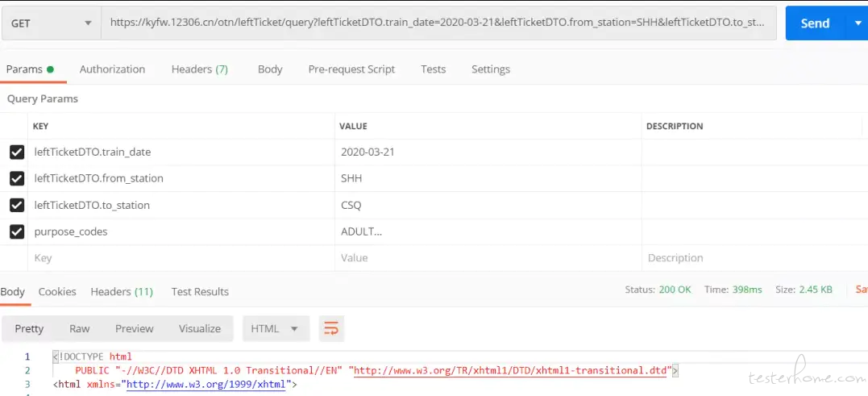Click the Status 200 OK text

[658, 290]
